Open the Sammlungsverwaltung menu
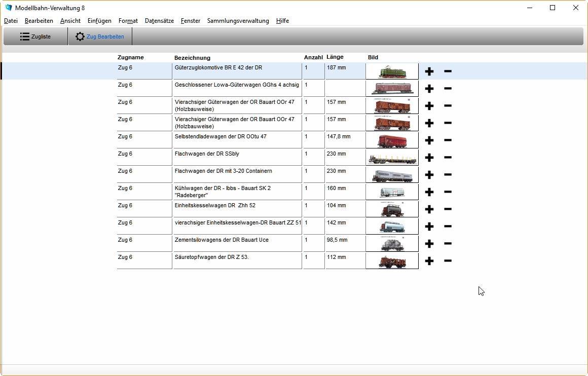 (x=238, y=21)
